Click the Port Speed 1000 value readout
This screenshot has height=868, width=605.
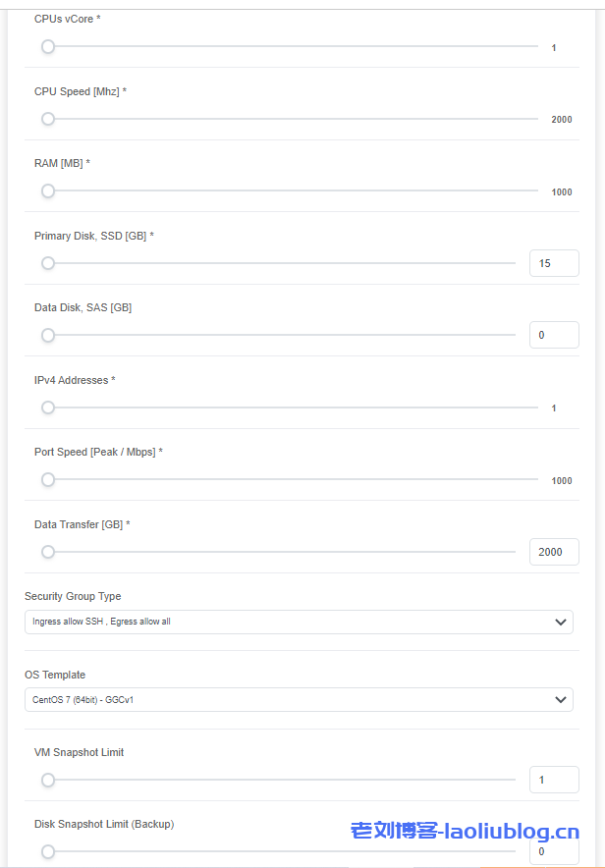[561, 481]
